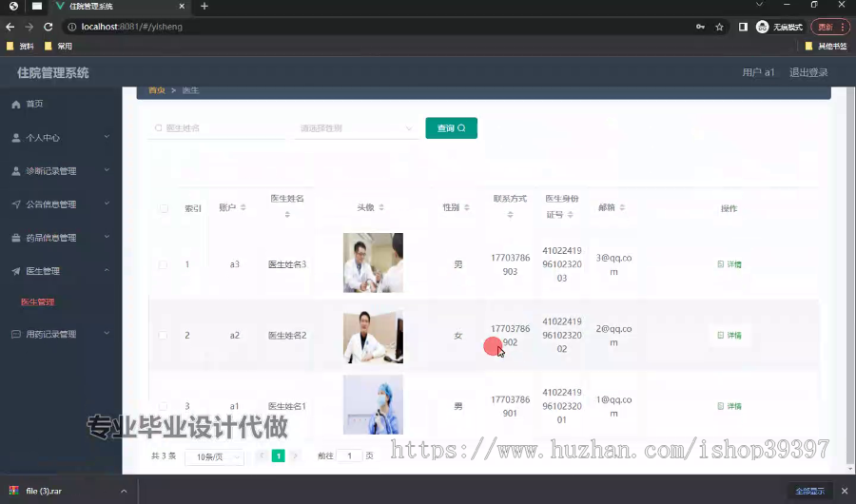Open the password key icon

[700, 27]
